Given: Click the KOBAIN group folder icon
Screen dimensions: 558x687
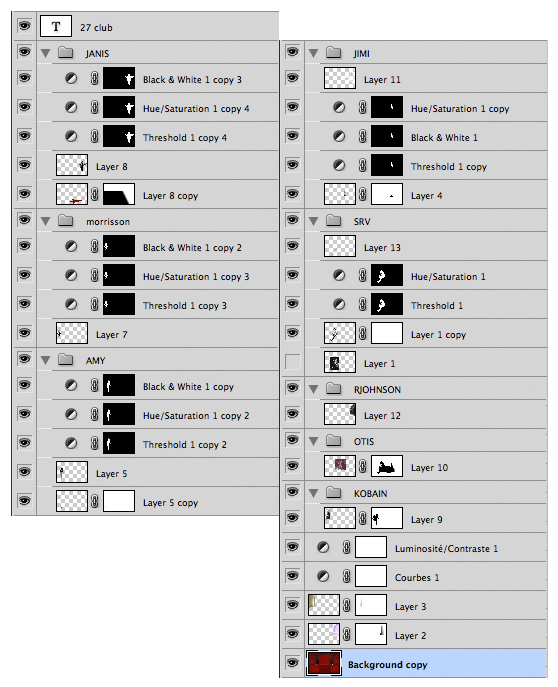Looking at the screenshot, I should [x=334, y=493].
